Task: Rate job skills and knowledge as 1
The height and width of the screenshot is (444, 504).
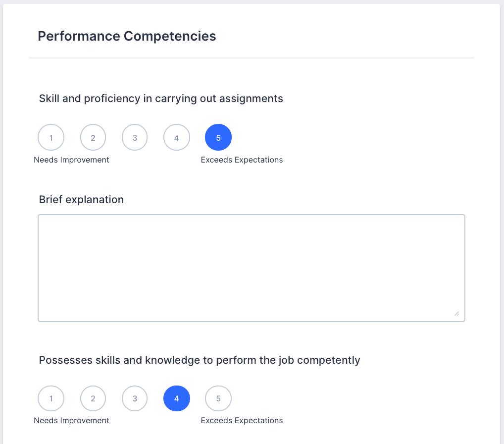Action: tap(51, 398)
